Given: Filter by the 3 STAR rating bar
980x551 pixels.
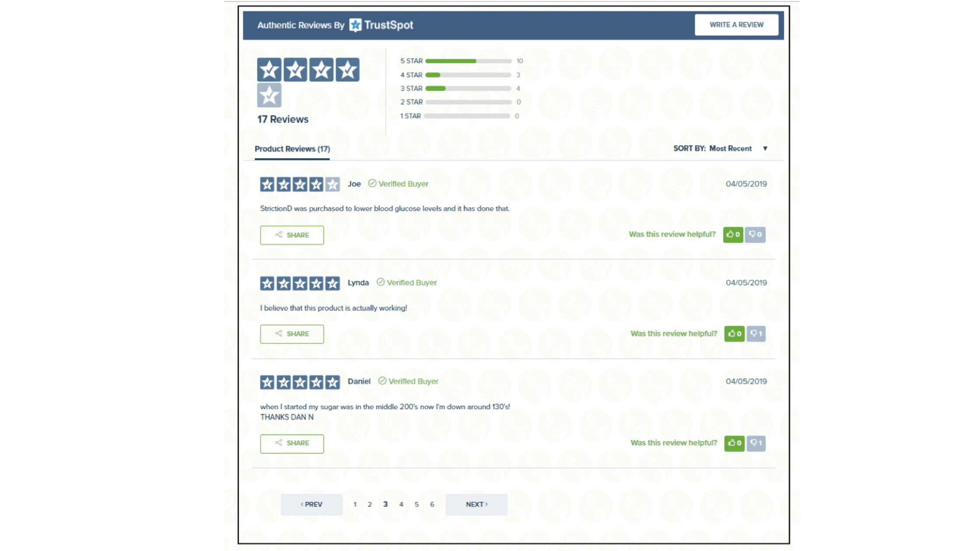Looking at the screenshot, I should [x=468, y=88].
